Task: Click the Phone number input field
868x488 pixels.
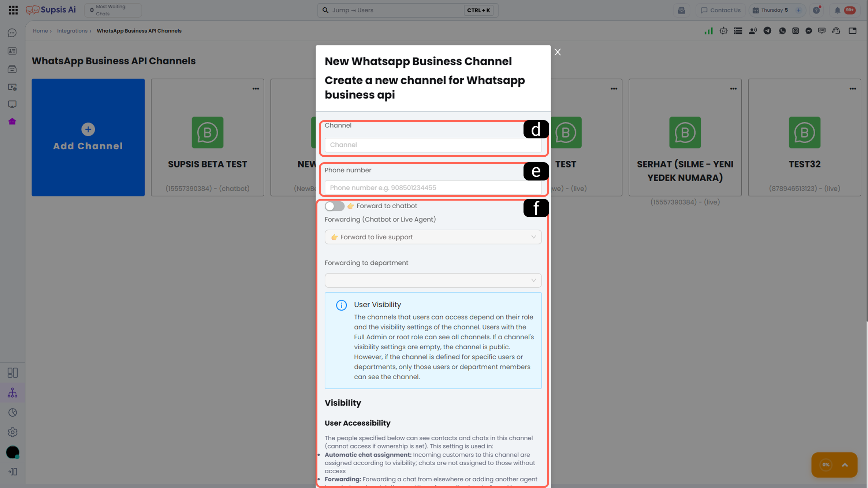Action: point(433,188)
